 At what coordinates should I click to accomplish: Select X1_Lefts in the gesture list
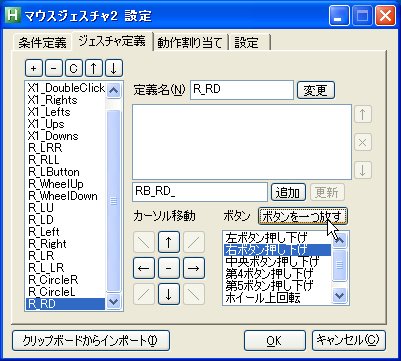pyautogui.click(x=66, y=112)
